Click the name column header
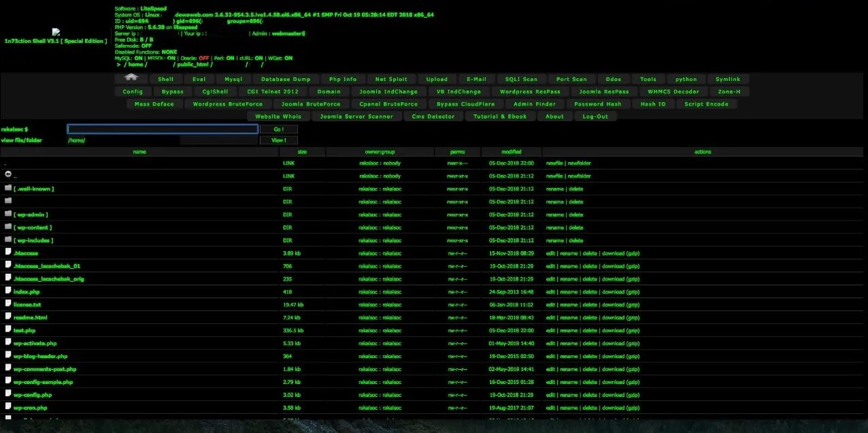 click(139, 152)
